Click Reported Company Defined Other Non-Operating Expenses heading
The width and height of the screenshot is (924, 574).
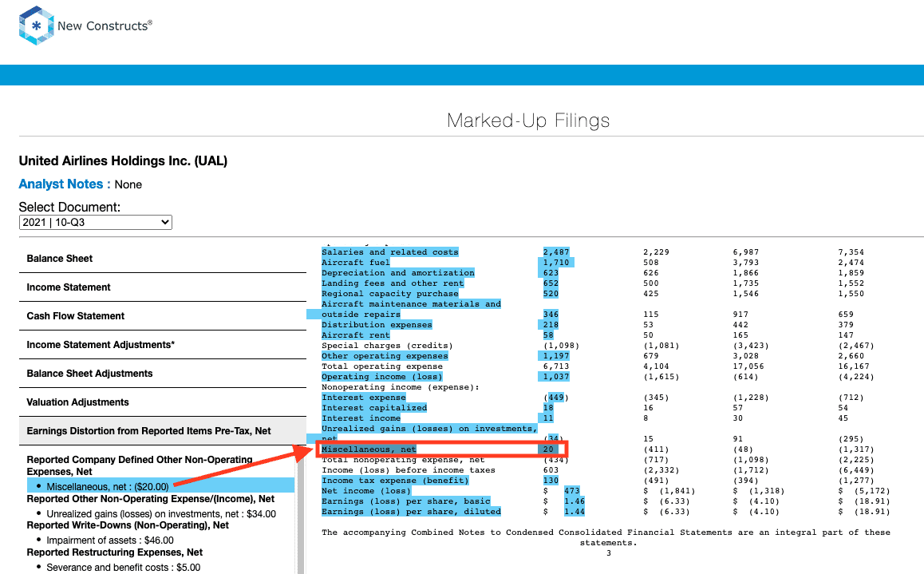(x=140, y=465)
